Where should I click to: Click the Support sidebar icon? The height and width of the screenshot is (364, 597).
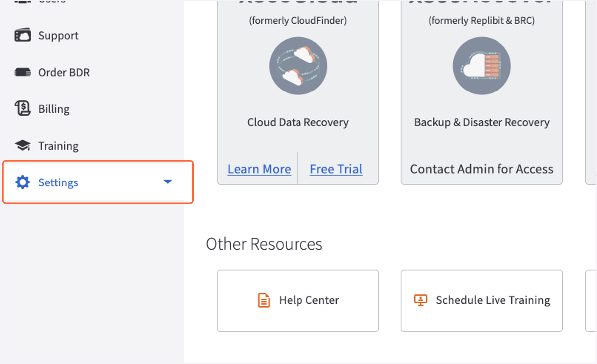[x=22, y=36]
